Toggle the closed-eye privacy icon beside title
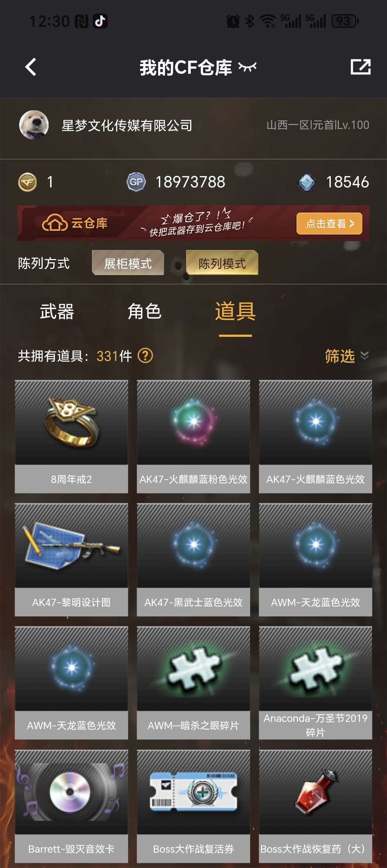387x868 pixels. point(247,67)
